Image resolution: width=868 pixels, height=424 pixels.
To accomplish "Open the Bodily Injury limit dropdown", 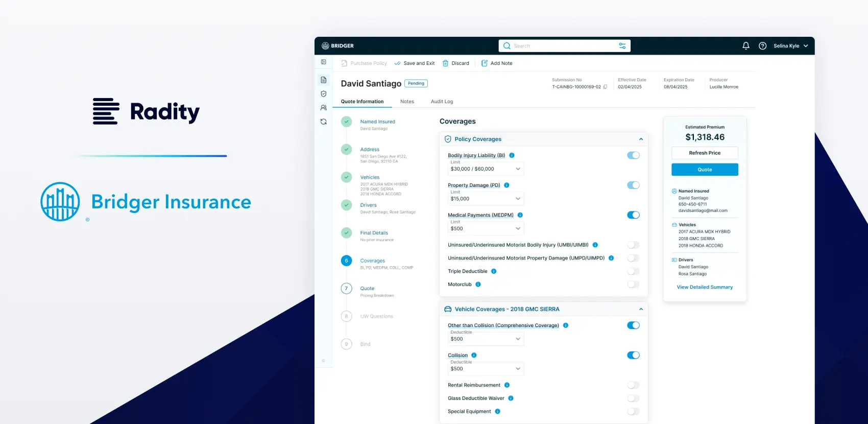I will click(x=485, y=169).
